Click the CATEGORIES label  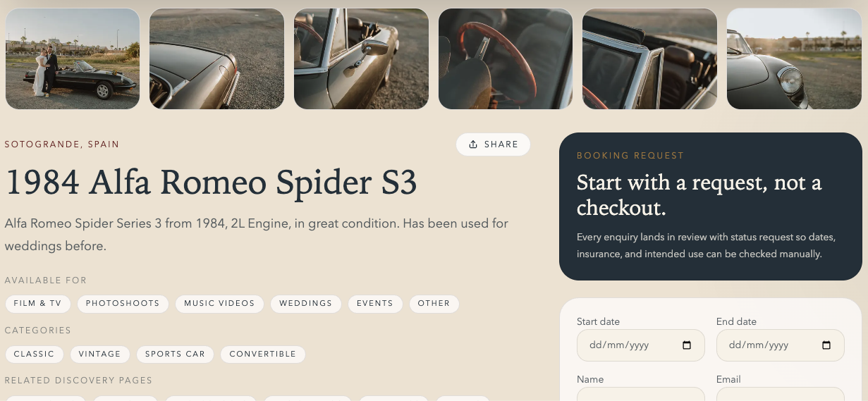(38, 331)
